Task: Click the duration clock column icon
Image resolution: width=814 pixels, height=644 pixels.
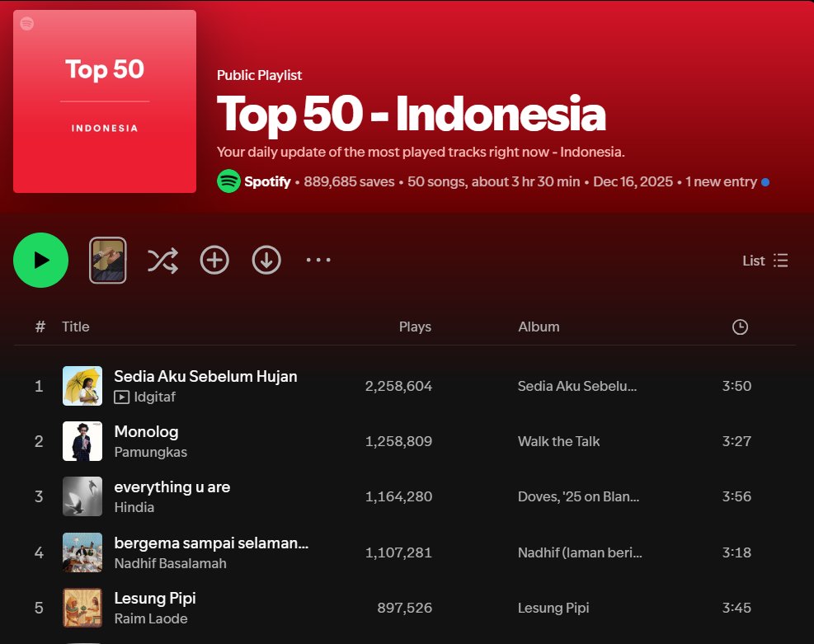Action: coord(740,327)
